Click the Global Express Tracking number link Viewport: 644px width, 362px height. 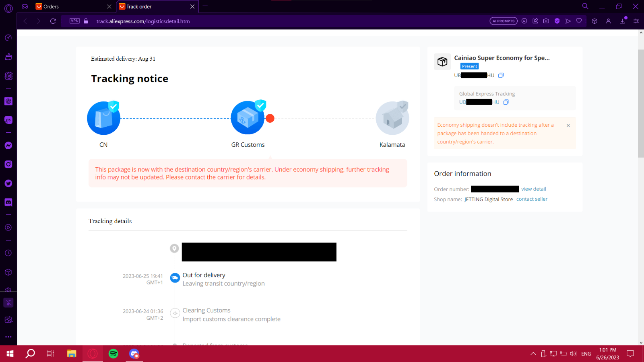[x=479, y=102]
